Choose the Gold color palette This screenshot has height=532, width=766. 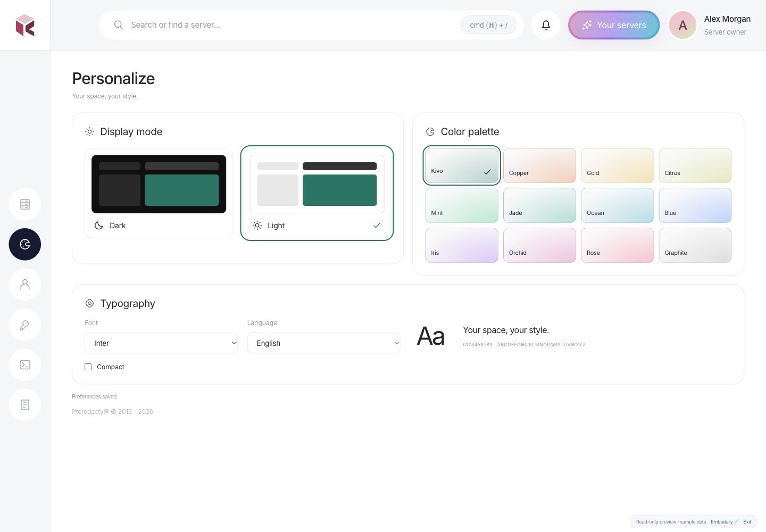click(x=617, y=165)
